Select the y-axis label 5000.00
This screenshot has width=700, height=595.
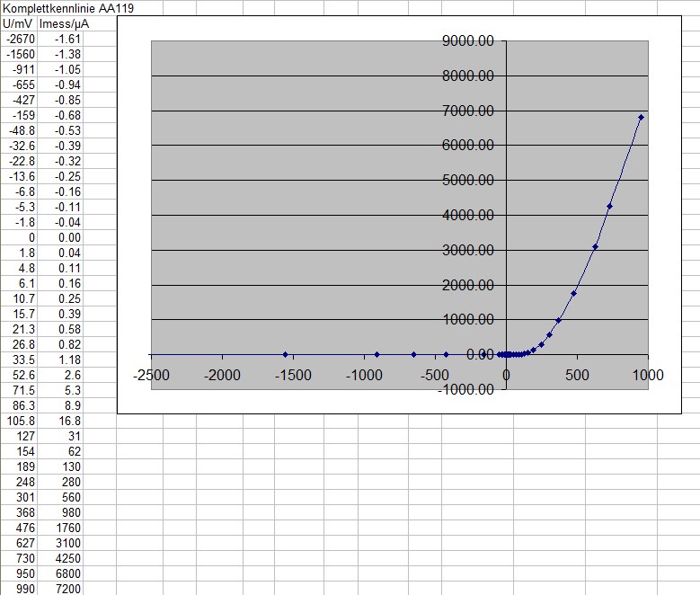coord(468,181)
